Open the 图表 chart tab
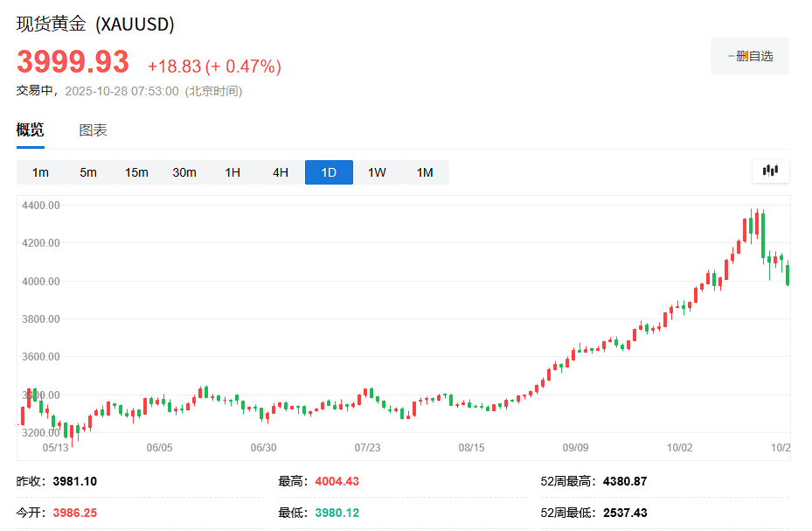Image resolution: width=812 pixels, height=531 pixels. coord(93,130)
